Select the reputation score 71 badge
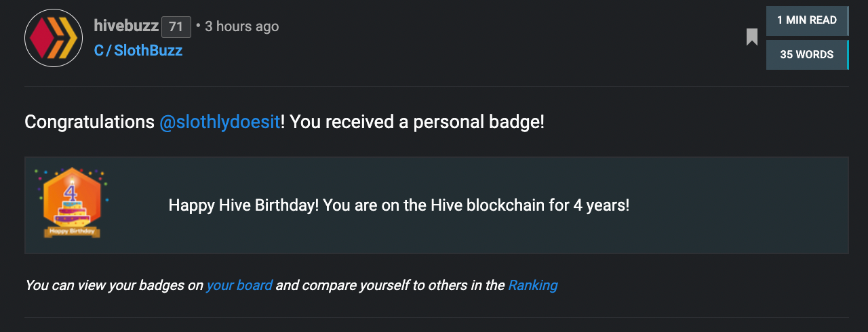The image size is (868, 332). (x=176, y=27)
